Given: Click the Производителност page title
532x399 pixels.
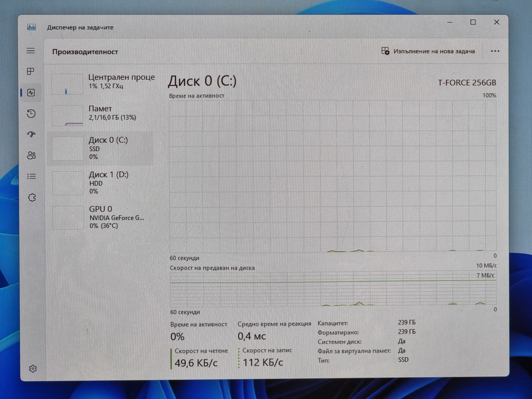Looking at the screenshot, I should click(x=85, y=52).
